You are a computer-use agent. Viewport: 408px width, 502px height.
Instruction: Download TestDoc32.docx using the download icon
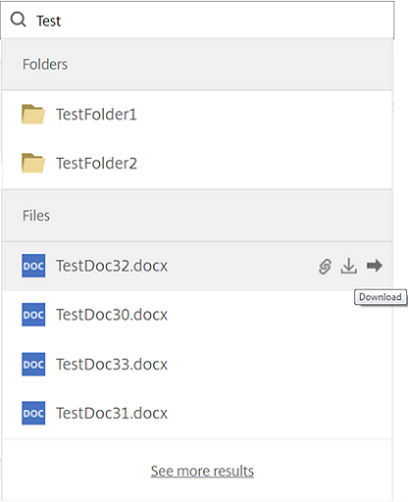click(x=349, y=266)
